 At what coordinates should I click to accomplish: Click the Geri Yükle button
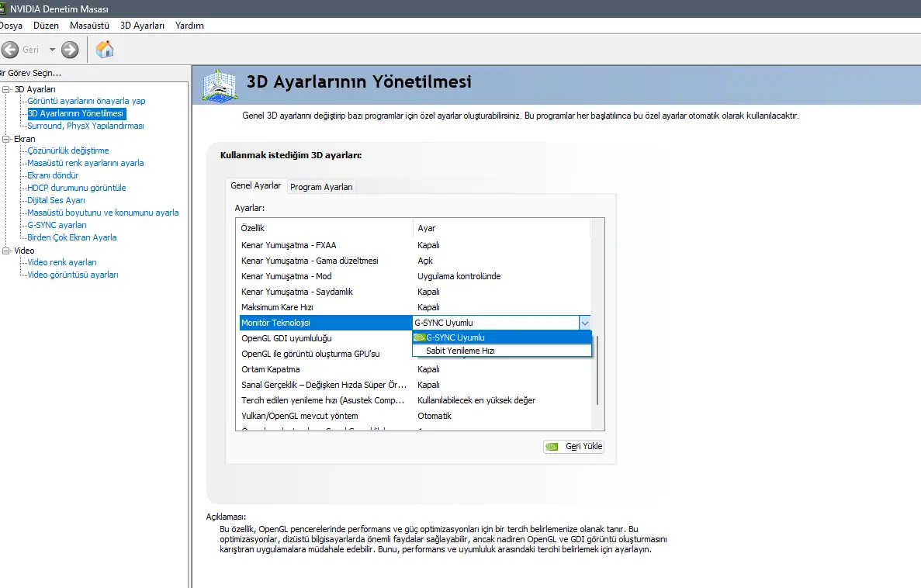click(573, 447)
